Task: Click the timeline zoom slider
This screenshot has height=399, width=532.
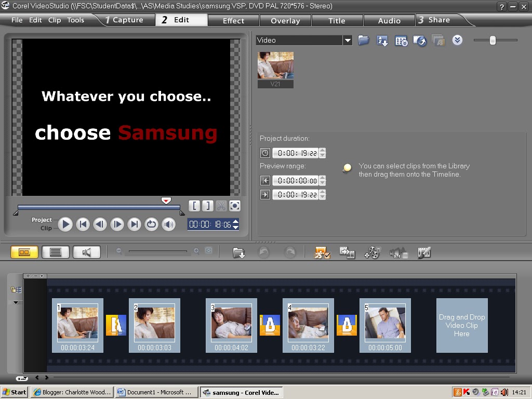Action: pyautogui.click(x=158, y=251)
